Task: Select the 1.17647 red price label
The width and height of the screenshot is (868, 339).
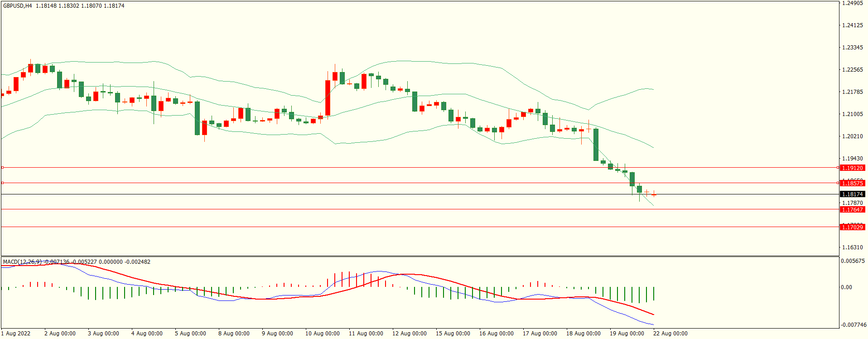Action: pos(852,210)
